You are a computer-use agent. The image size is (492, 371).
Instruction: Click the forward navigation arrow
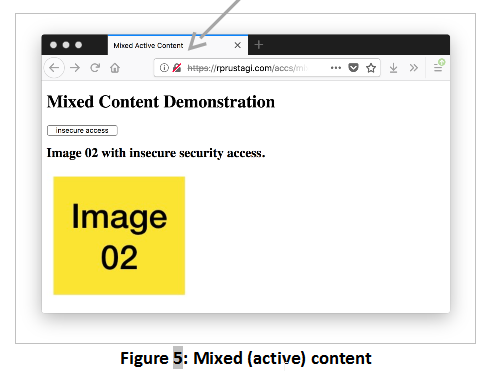tap(75, 68)
